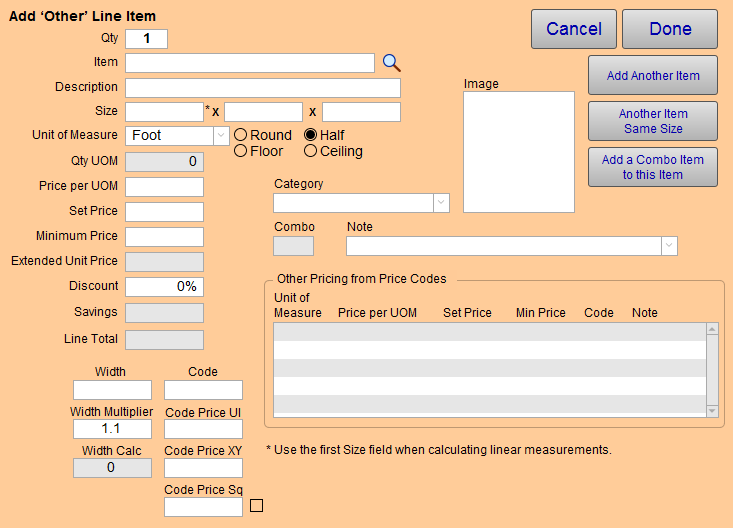733x528 pixels.
Task: Open the Note dropdown list
Action: [x=668, y=246]
